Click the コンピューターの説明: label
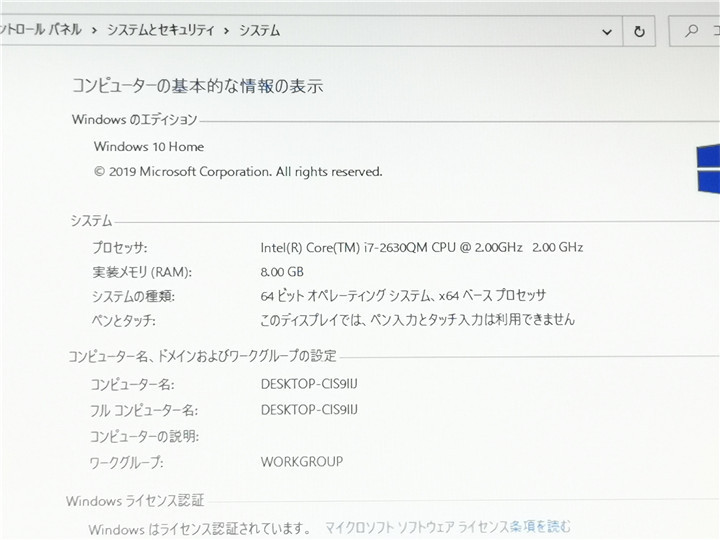Screen dimensions: 720x540 click(144, 436)
